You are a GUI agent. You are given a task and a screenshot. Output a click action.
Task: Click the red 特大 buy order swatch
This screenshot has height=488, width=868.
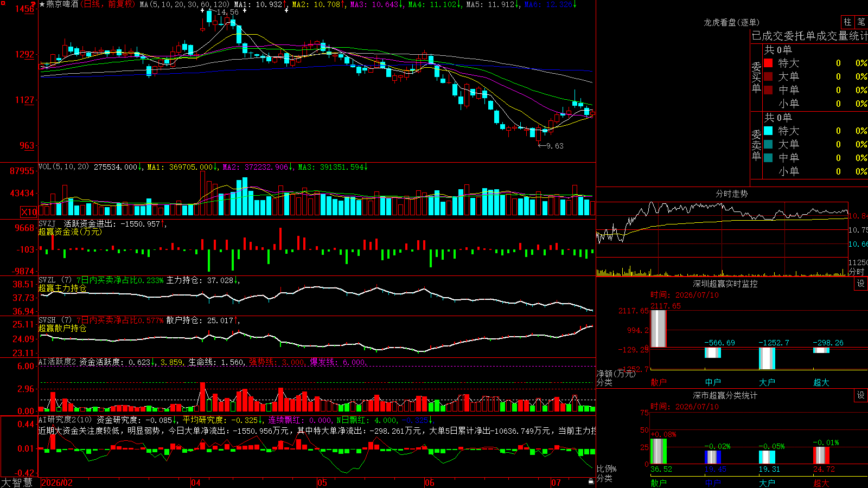768,63
